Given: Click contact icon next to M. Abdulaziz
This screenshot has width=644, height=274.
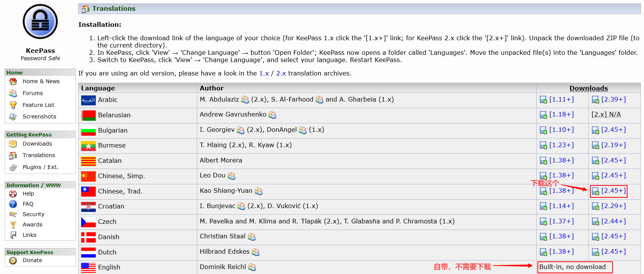Looking at the screenshot, I should [x=245, y=100].
